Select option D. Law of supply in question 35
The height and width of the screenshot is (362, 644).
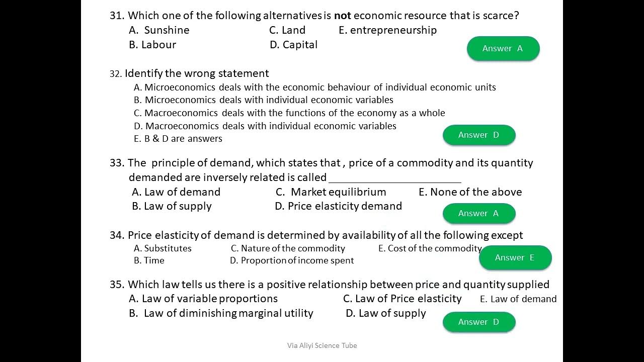[385, 313]
